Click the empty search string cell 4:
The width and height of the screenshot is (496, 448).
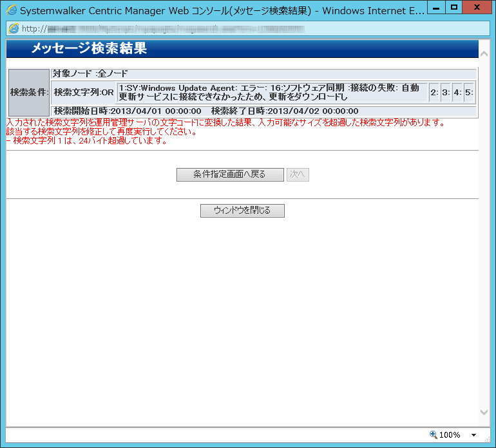click(x=457, y=92)
